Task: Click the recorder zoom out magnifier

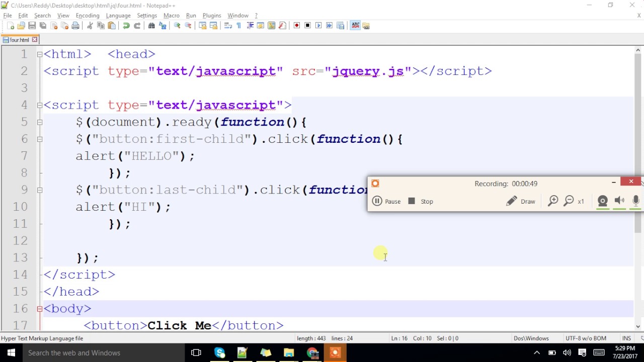Action: (569, 201)
